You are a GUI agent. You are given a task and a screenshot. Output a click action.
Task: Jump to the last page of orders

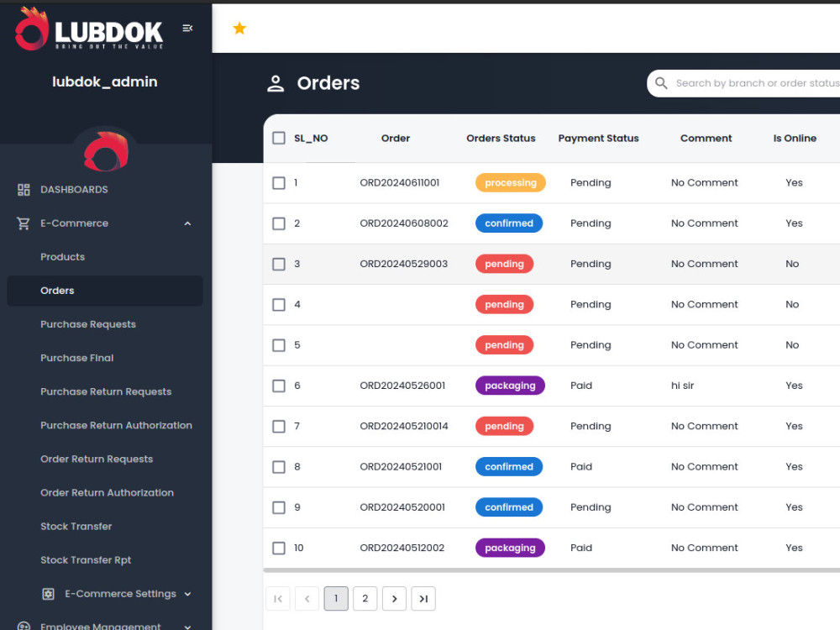[x=423, y=598]
